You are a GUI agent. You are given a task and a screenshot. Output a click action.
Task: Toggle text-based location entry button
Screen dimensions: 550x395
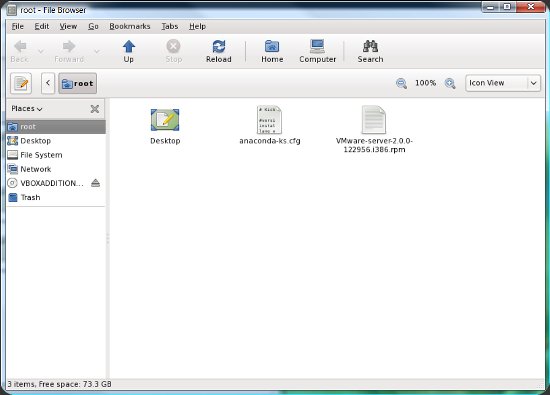(x=21, y=83)
